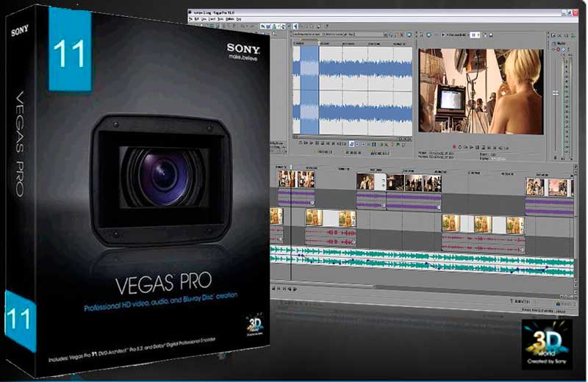Click the timeline transport play button at the bottom
This screenshot has height=382, width=588.
[295, 289]
